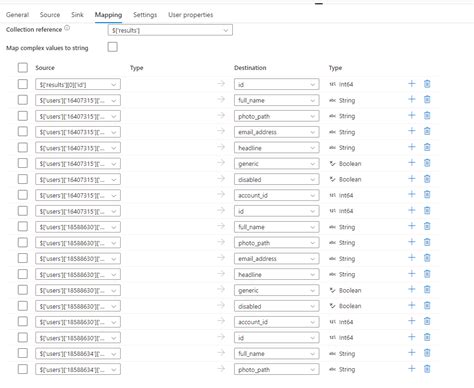Switch to the Sink tab
The width and height of the screenshot is (474, 388).
(x=77, y=15)
